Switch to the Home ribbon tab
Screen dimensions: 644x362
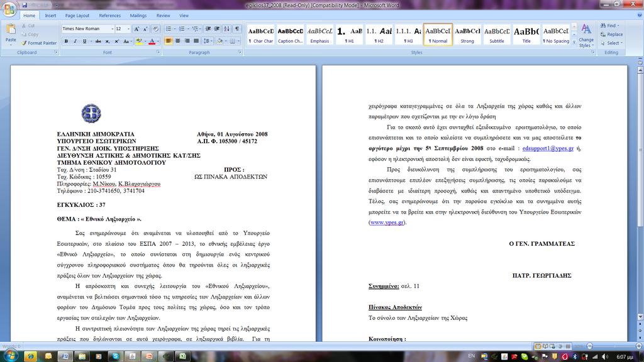(x=29, y=16)
